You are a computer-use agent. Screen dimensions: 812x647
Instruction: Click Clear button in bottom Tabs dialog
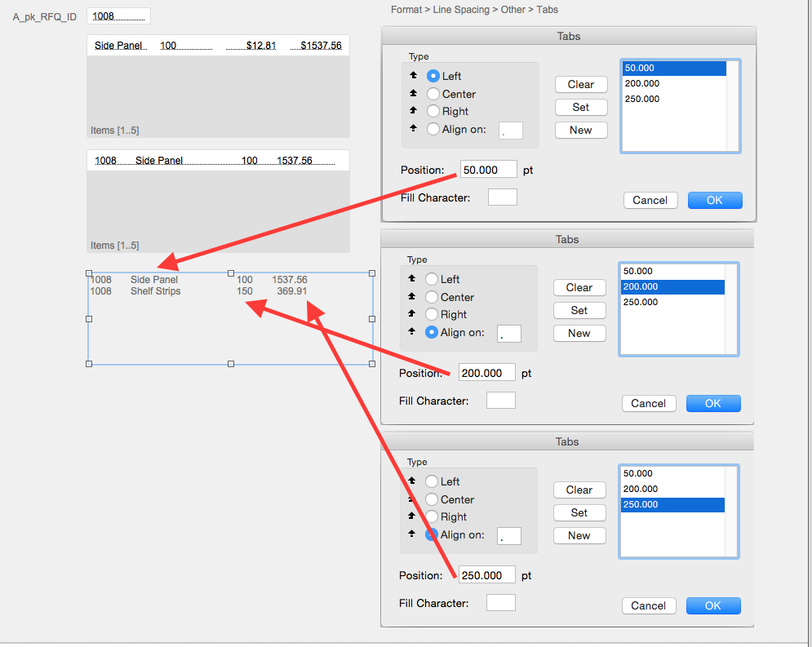point(579,490)
